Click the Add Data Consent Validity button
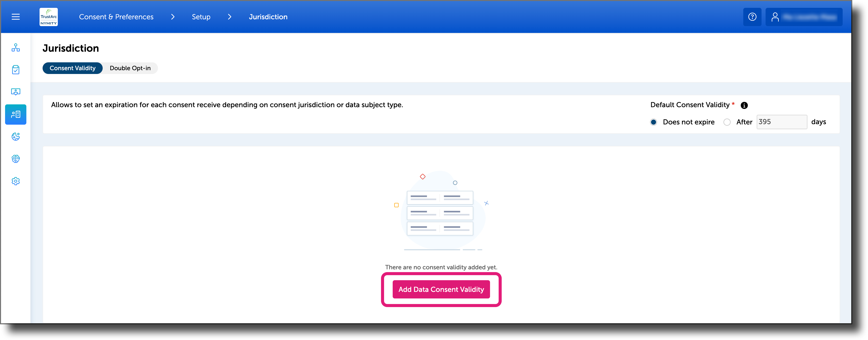The height and width of the screenshot is (340, 868). click(441, 289)
